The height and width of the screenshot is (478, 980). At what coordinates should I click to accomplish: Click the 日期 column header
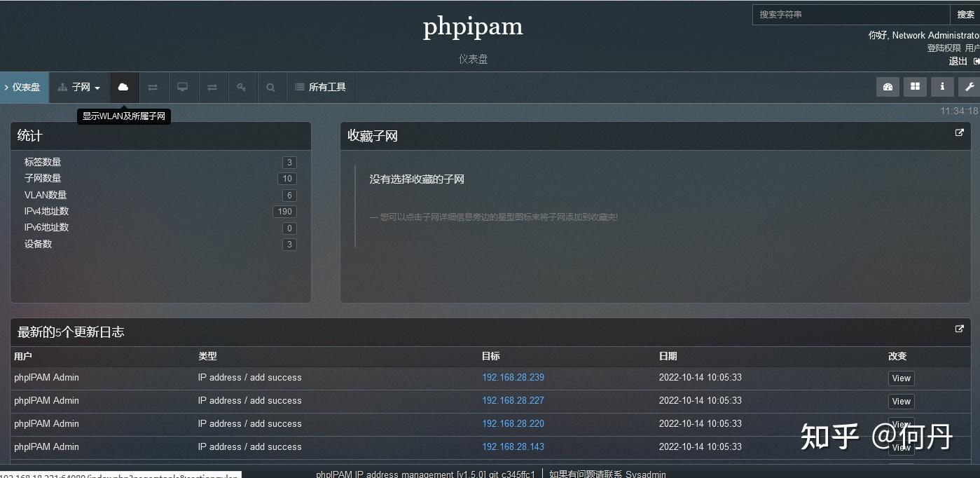coord(668,356)
